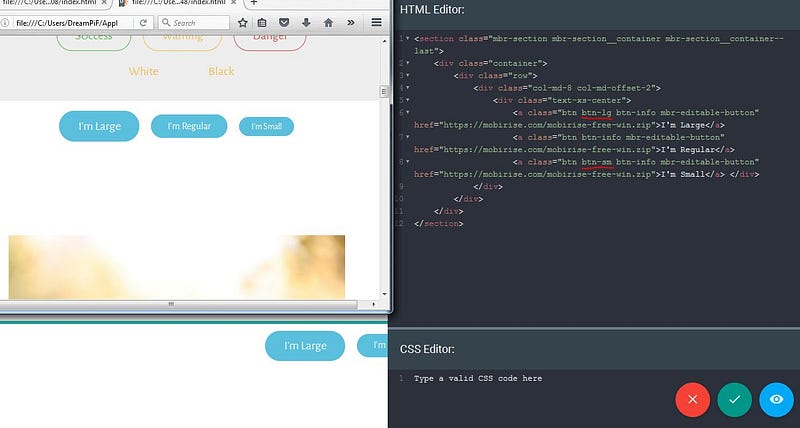The height and width of the screenshot is (428, 800).
Task: Collapse code fold arrow on line 6
Action: coord(408,112)
